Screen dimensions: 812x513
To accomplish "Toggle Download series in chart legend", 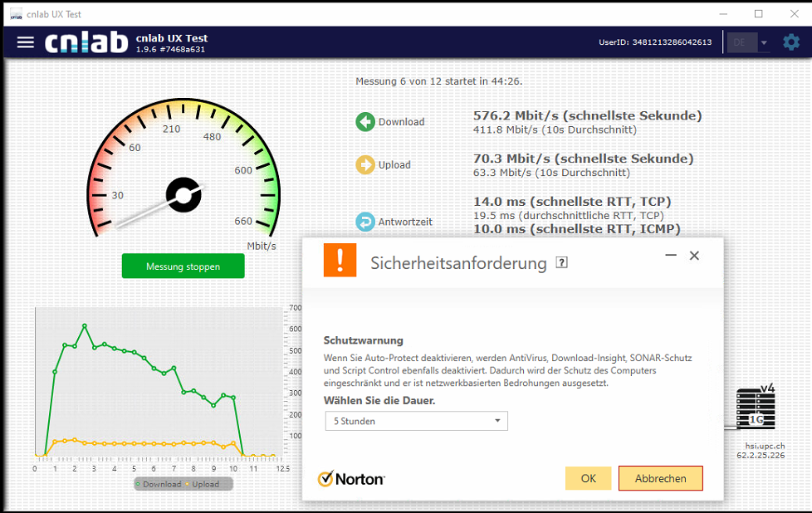I will [x=161, y=484].
